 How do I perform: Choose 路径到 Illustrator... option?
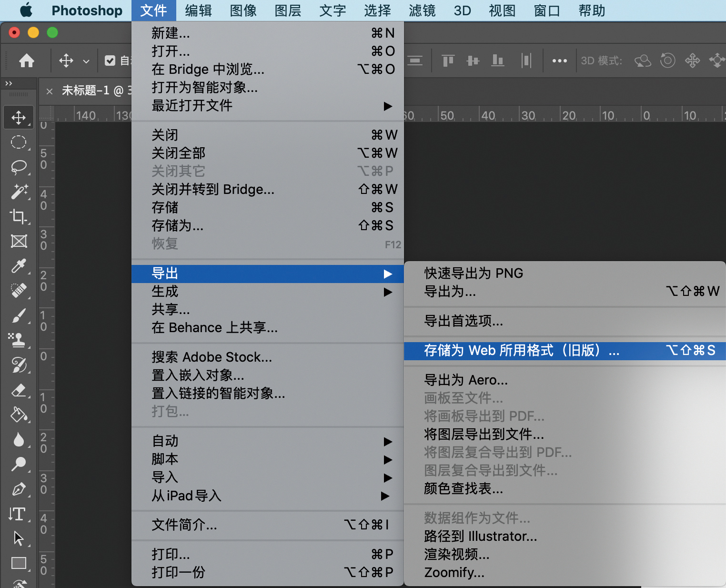tap(565, 537)
